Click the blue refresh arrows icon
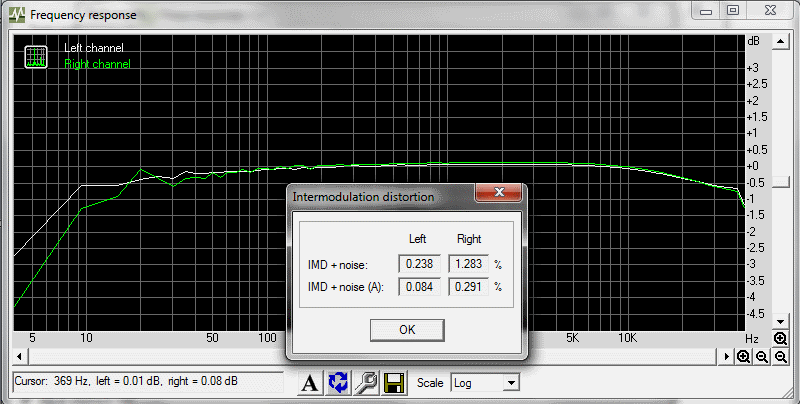The height and width of the screenshot is (404, 800). click(x=338, y=383)
